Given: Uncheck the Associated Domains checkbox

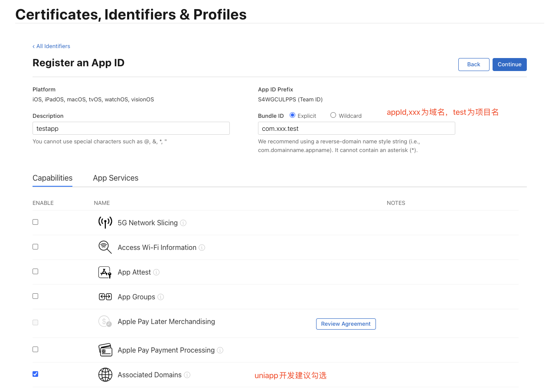Looking at the screenshot, I should pos(36,374).
